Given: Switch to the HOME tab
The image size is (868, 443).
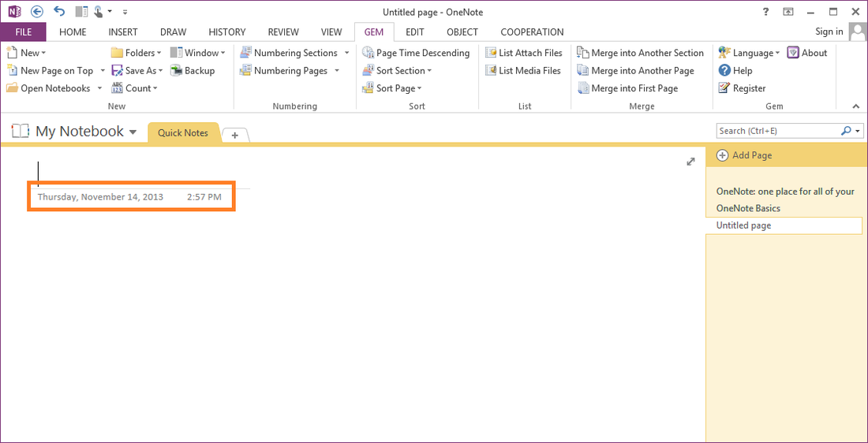Looking at the screenshot, I should tap(73, 32).
